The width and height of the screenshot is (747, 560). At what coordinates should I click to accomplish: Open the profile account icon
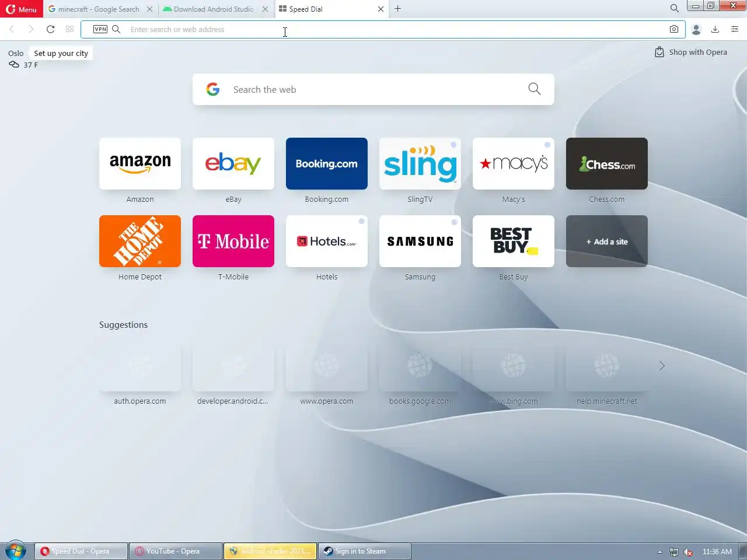pos(696,29)
